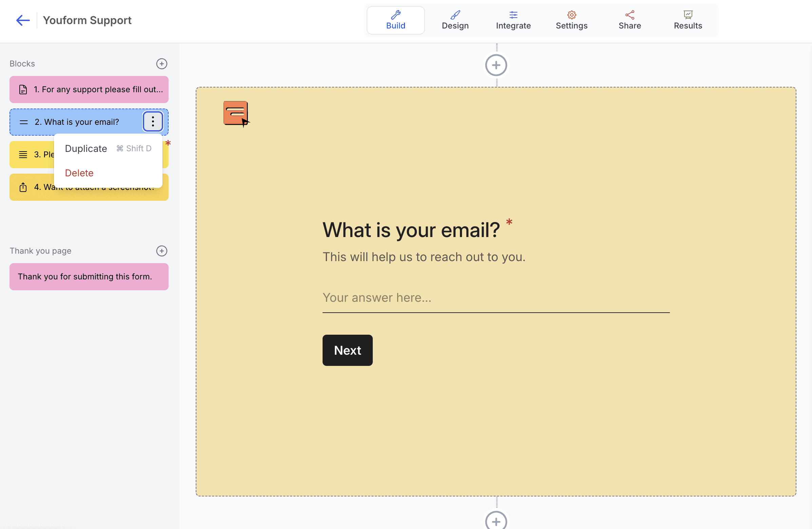Viewport: 812px width, 529px height.
Task: Click the Next button
Action: [347, 350]
